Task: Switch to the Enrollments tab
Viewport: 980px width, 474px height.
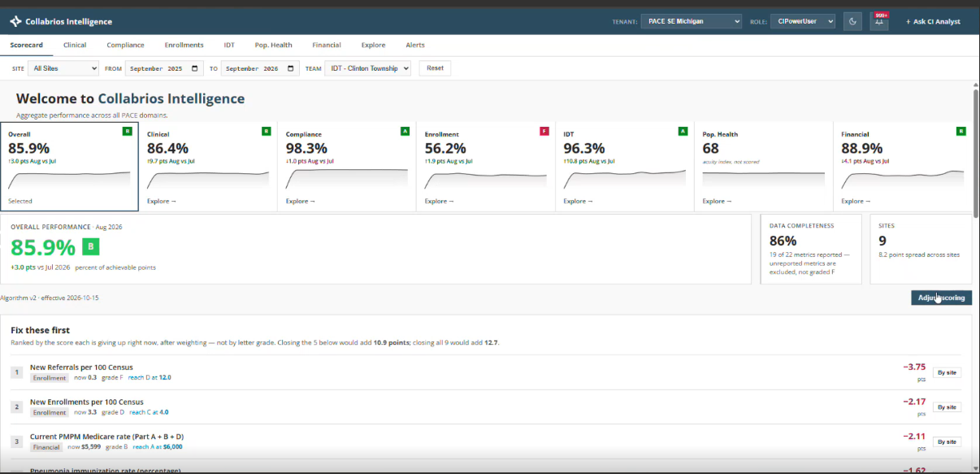Action: pyautogui.click(x=184, y=45)
